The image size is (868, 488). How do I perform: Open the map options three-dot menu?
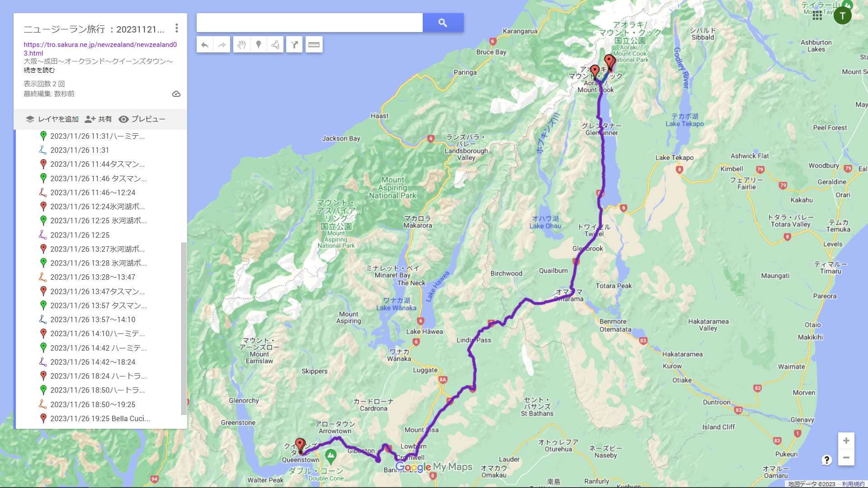click(x=177, y=28)
